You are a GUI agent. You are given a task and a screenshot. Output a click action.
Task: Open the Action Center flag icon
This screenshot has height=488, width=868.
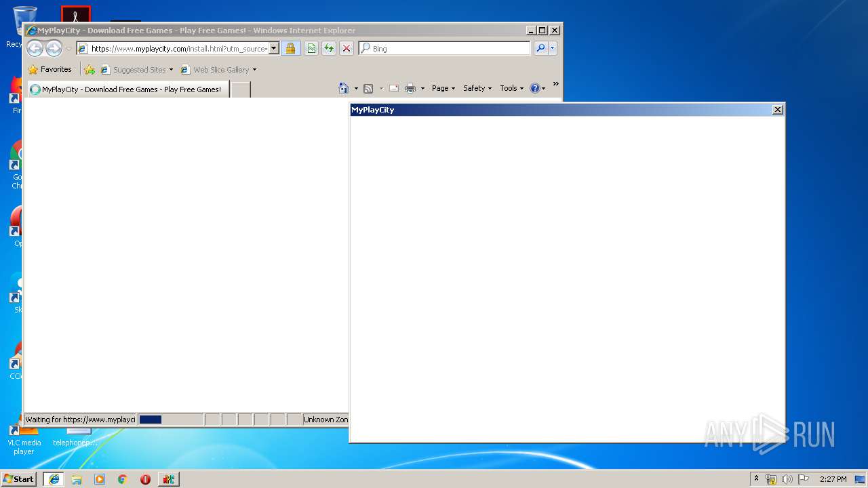coord(803,479)
